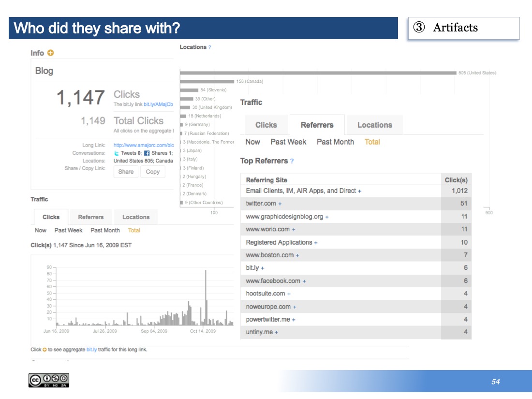Click the Referring Site column header
532x399 pixels.
(266, 180)
